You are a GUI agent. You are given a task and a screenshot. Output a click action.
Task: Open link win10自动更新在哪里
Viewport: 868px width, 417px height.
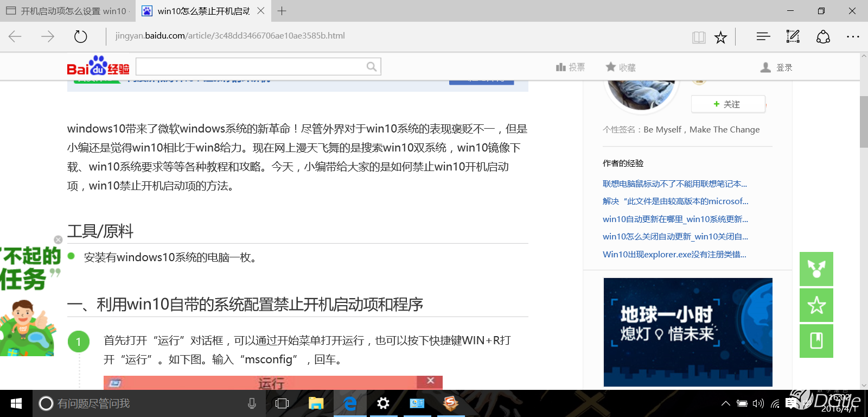pyautogui.click(x=675, y=219)
